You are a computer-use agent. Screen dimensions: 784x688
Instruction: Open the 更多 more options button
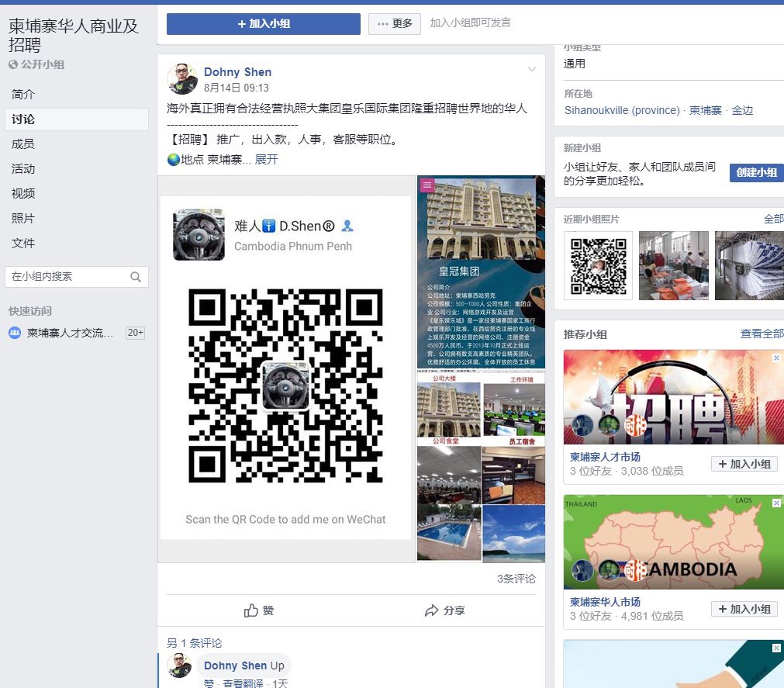point(395,23)
